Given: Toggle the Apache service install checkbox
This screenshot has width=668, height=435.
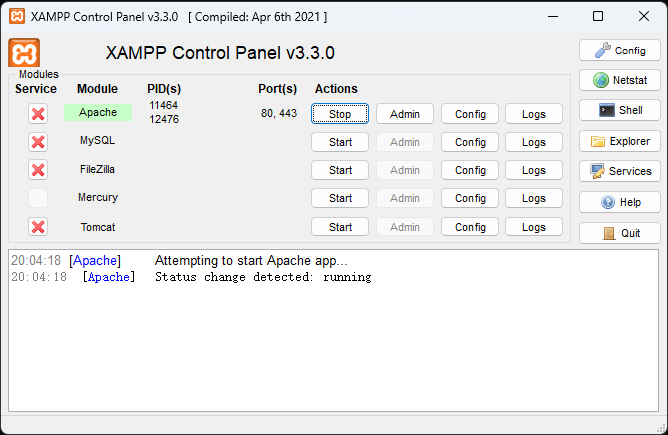Looking at the screenshot, I should click(x=38, y=114).
